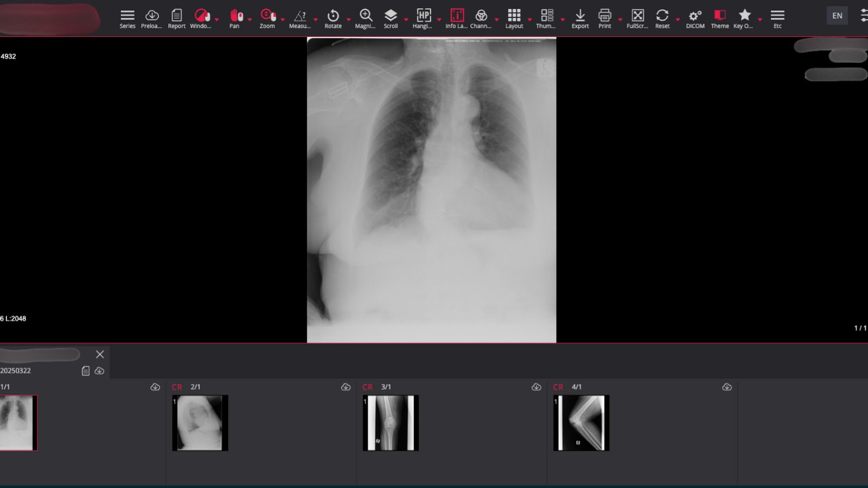Switch to FullScreen view

637,18
